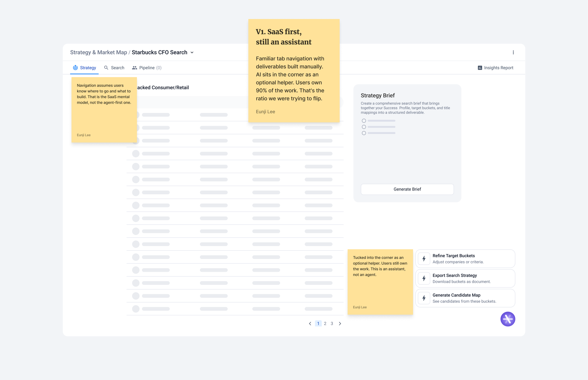Click the Pipeline people icon

tap(134, 68)
